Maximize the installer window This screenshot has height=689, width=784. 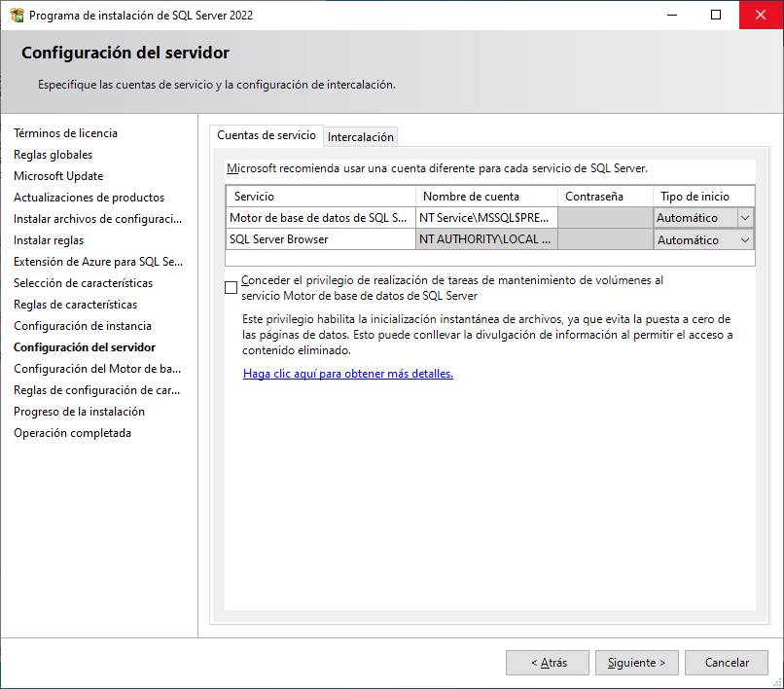pyautogui.click(x=716, y=16)
